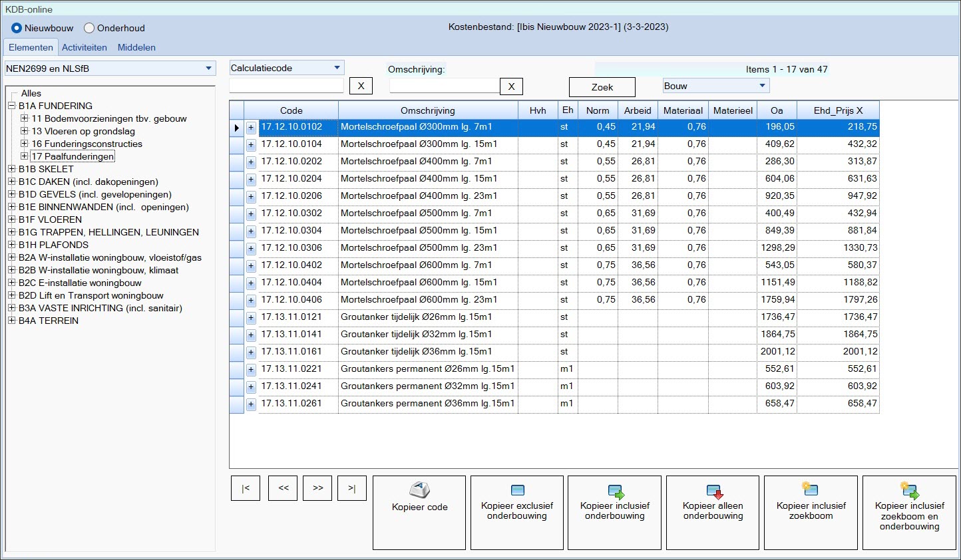Expand 16 Funderingsconstructies node

[25, 144]
